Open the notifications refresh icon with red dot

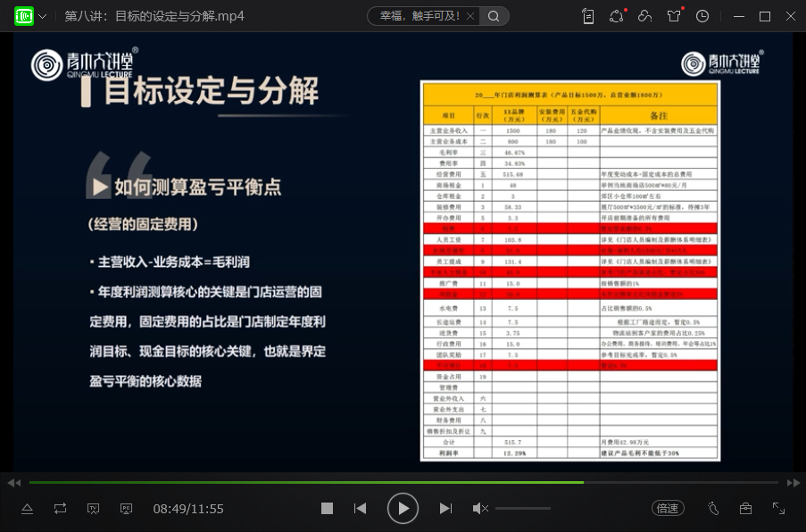click(617, 16)
